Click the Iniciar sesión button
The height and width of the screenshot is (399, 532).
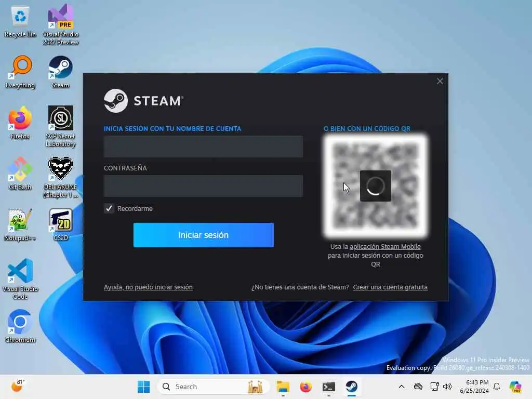[x=204, y=235]
